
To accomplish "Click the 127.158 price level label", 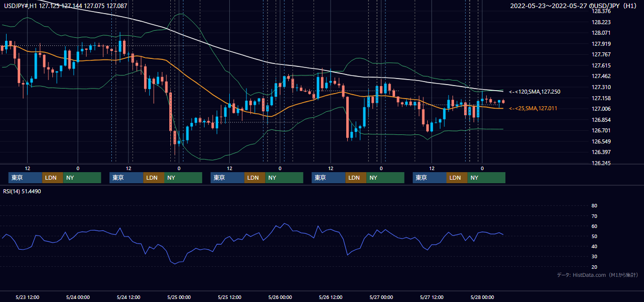I will pos(601,98).
